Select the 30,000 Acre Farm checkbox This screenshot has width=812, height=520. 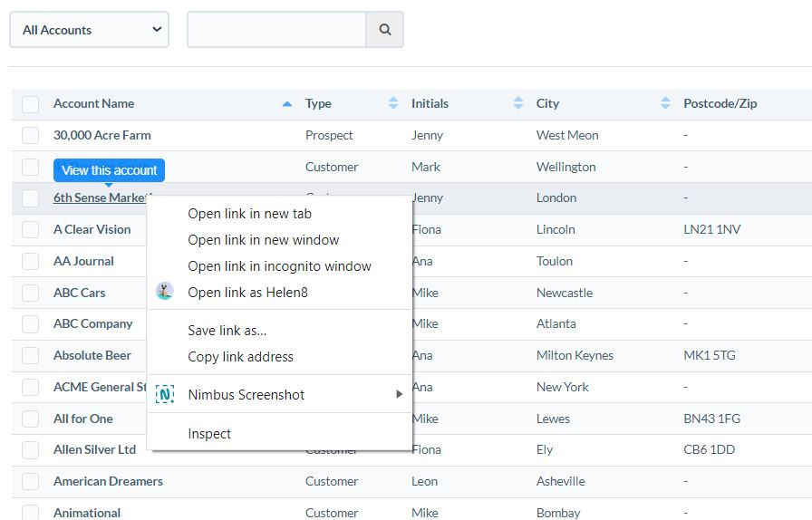tap(30, 136)
